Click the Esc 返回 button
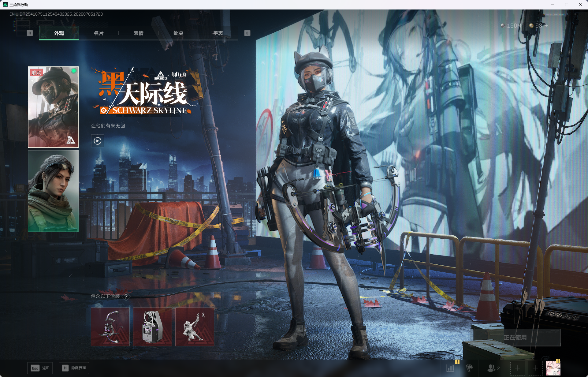This screenshot has width=588, height=377. coord(40,368)
